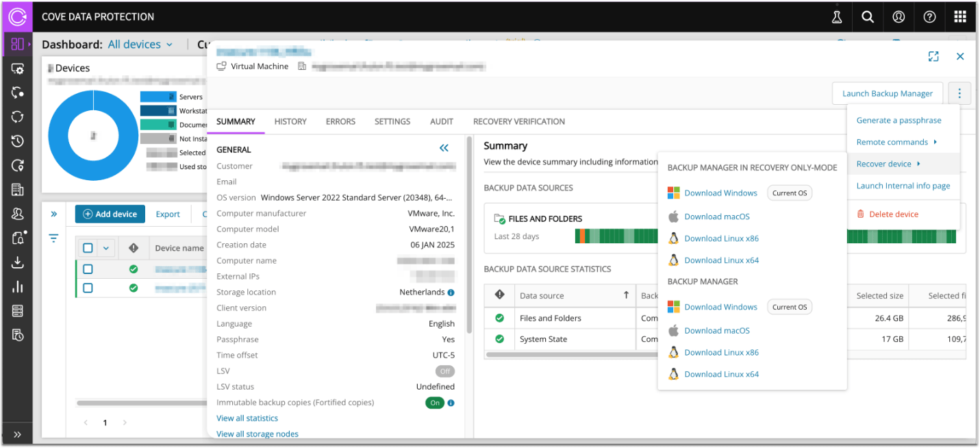Download Windows under BACKUP MANAGER section
This screenshot has width=980, height=448.
[720, 307]
